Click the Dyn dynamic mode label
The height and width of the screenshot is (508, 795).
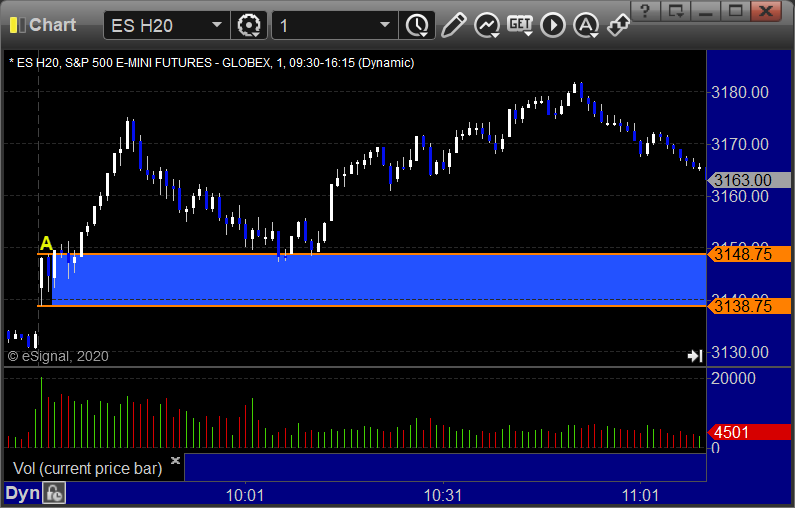pos(22,493)
